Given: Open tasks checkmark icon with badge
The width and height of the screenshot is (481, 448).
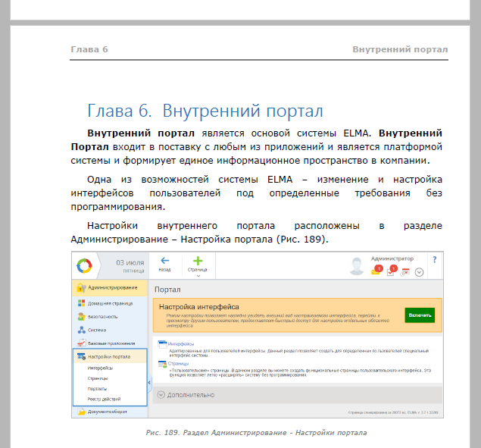Looking at the screenshot, I should coord(392,271).
